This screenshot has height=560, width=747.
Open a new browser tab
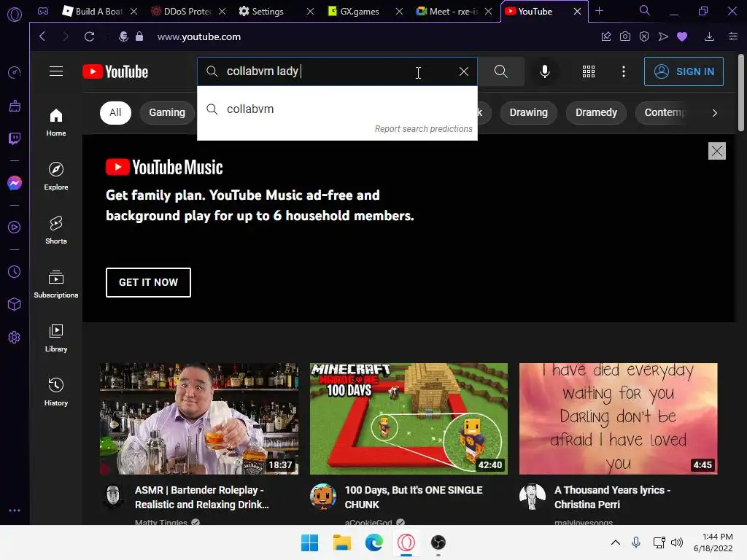(600, 10)
